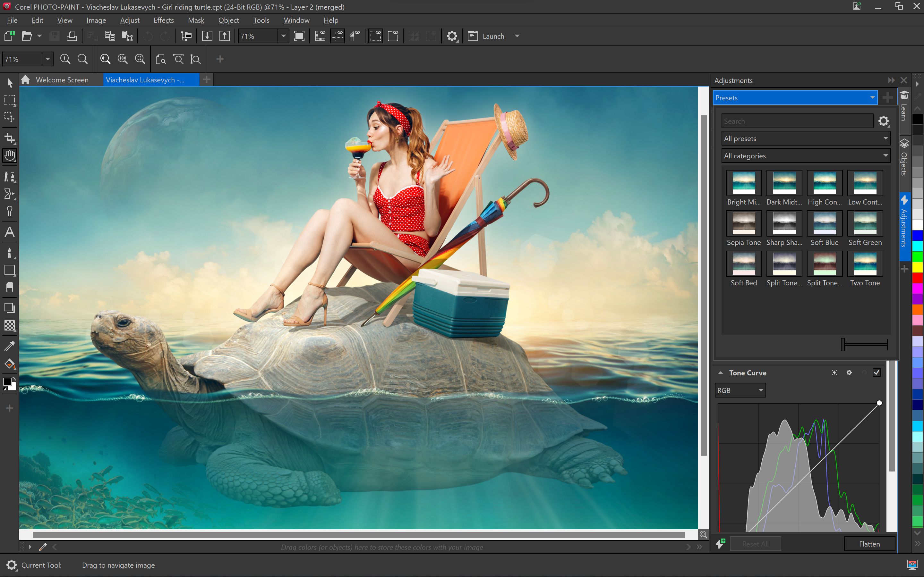
Task: Select the Eraser tool icon
Action: [9, 288]
